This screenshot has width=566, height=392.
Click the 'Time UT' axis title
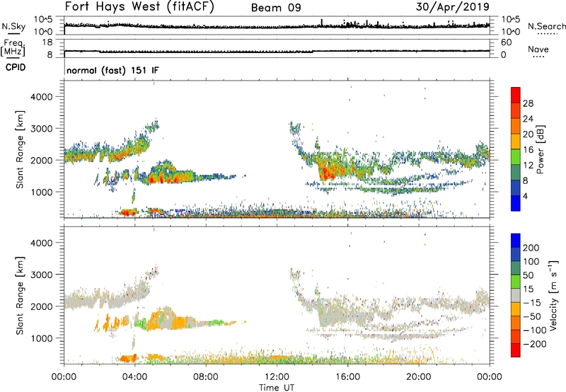277,388
